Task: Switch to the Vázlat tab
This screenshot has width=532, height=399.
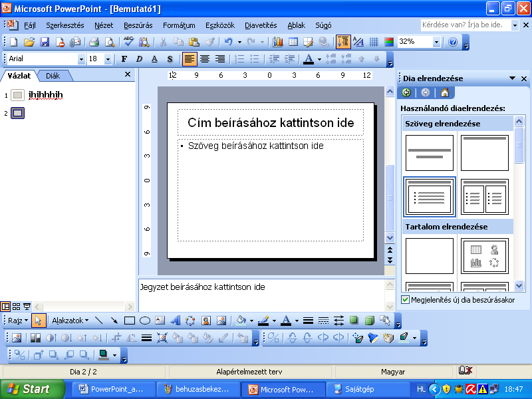Action: pyautogui.click(x=19, y=76)
